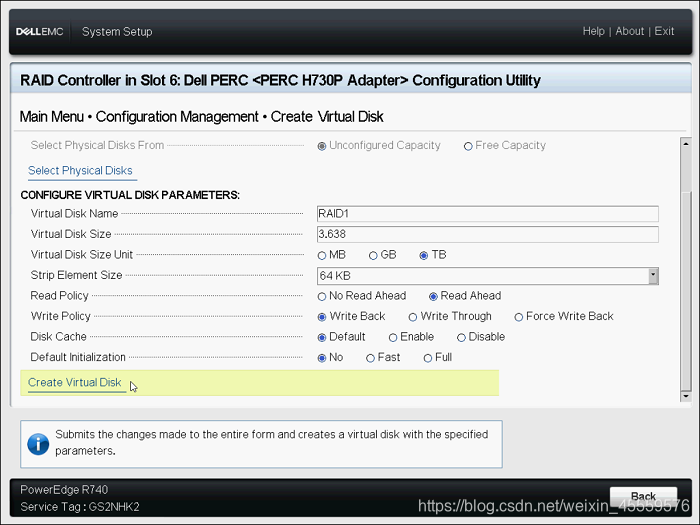Set disk cache to Disable
This screenshot has height=525, width=700.
point(461,338)
